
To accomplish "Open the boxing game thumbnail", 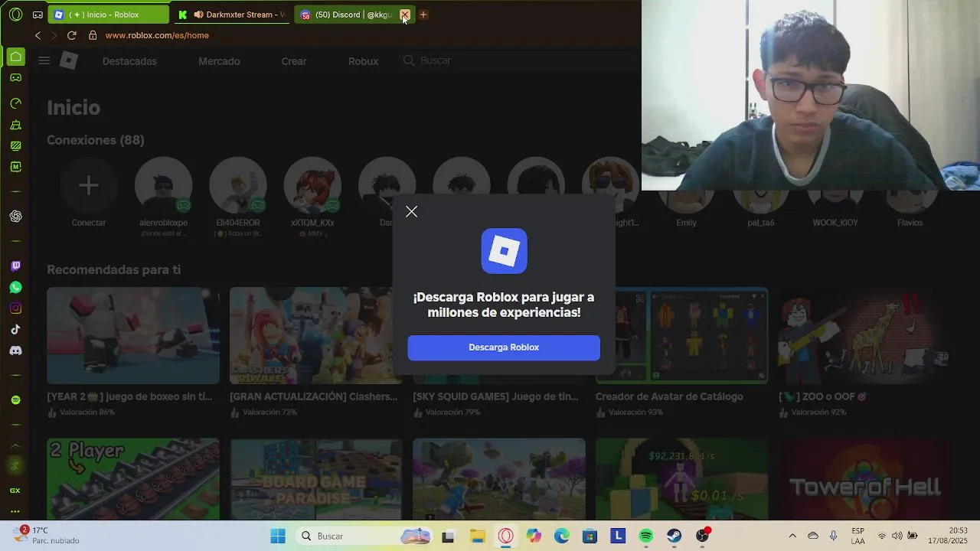I will [x=133, y=335].
